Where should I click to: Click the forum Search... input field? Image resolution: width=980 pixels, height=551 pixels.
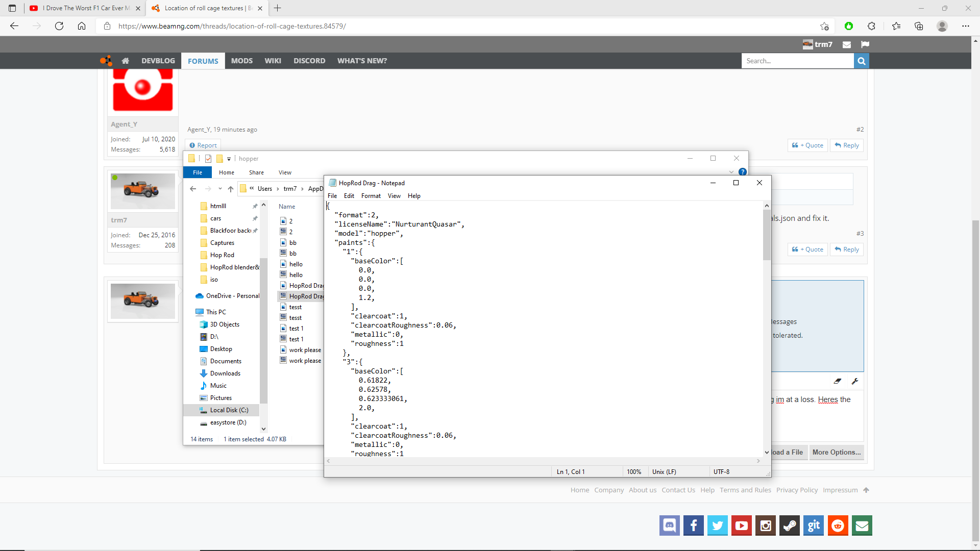tap(797, 61)
